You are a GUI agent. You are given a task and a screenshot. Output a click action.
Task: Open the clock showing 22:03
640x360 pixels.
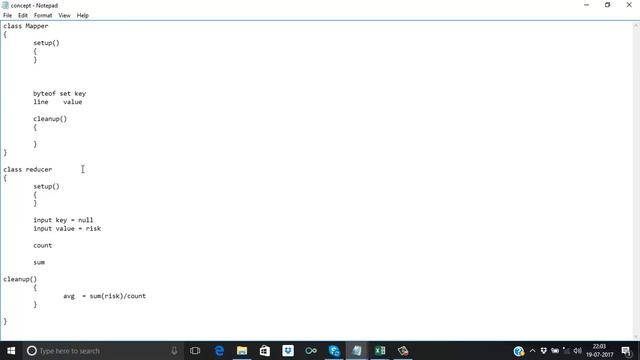click(600, 351)
